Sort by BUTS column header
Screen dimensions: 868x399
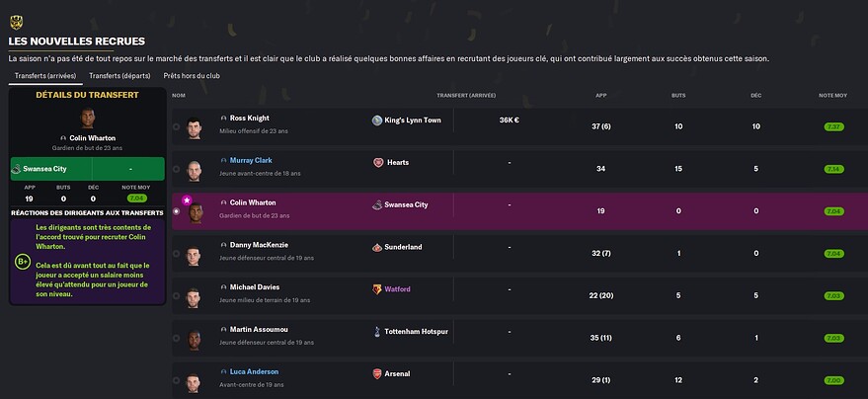coord(678,96)
